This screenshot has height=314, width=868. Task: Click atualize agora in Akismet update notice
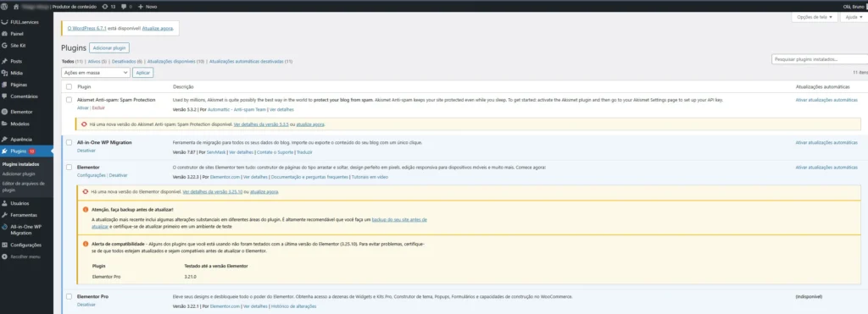coord(310,124)
